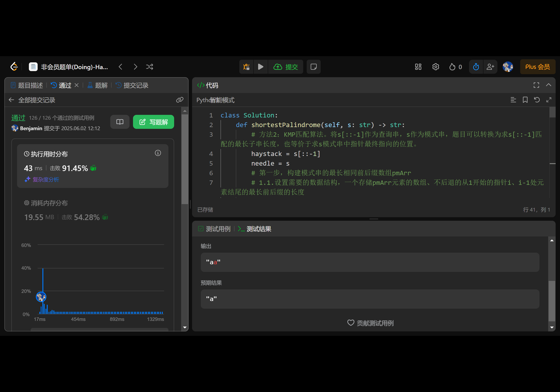Go to next problem chevron
This screenshot has width=560, height=392.
click(x=135, y=66)
